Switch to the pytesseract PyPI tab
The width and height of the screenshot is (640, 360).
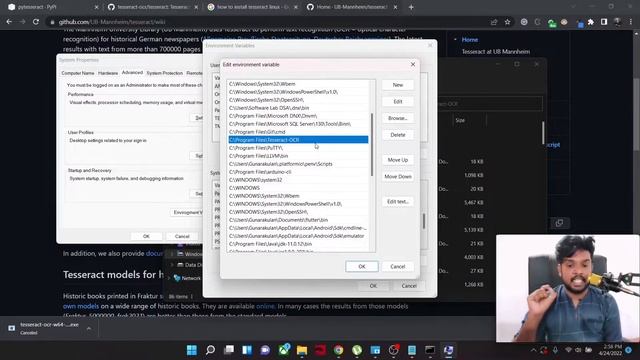click(53, 7)
